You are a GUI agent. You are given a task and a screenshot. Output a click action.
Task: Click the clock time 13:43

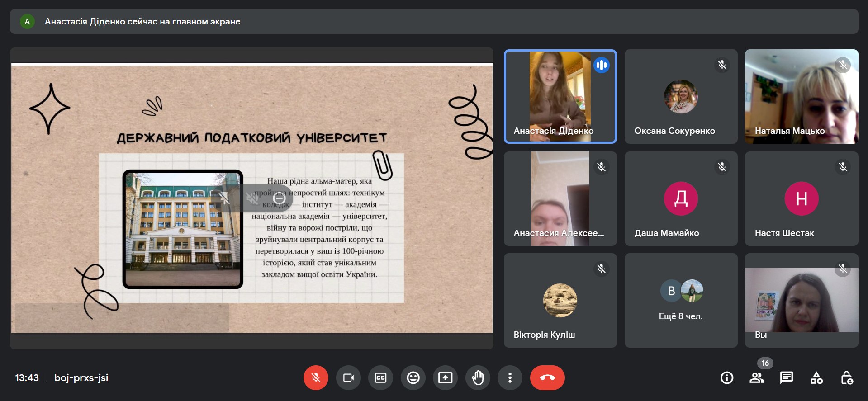point(27,377)
